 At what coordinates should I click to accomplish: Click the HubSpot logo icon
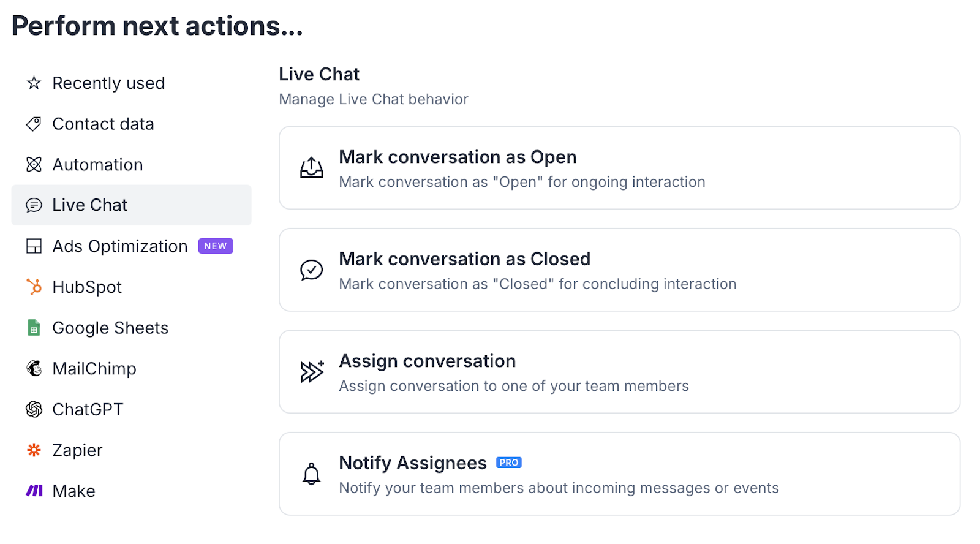(34, 287)
